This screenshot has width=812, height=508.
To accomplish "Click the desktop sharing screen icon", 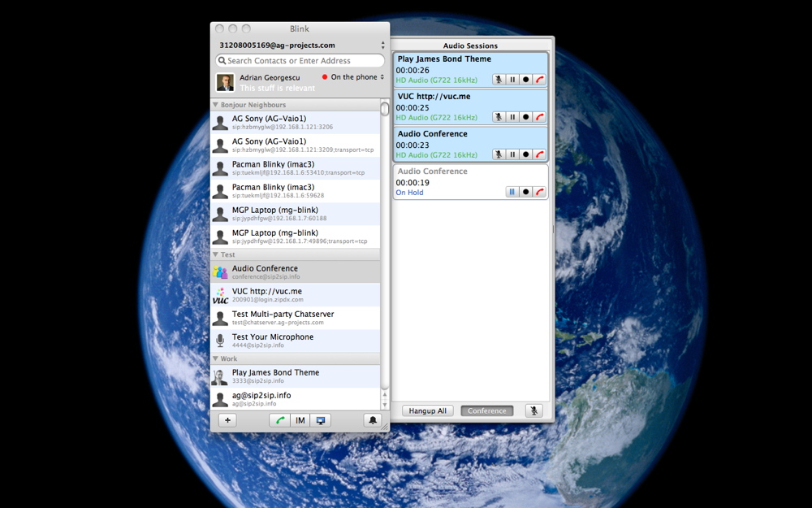I will pos(321,420).
